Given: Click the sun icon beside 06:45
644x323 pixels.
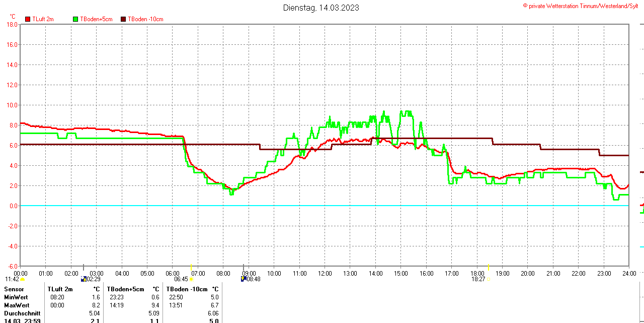Looking at the screenshot, I should [x=191, y=279].
